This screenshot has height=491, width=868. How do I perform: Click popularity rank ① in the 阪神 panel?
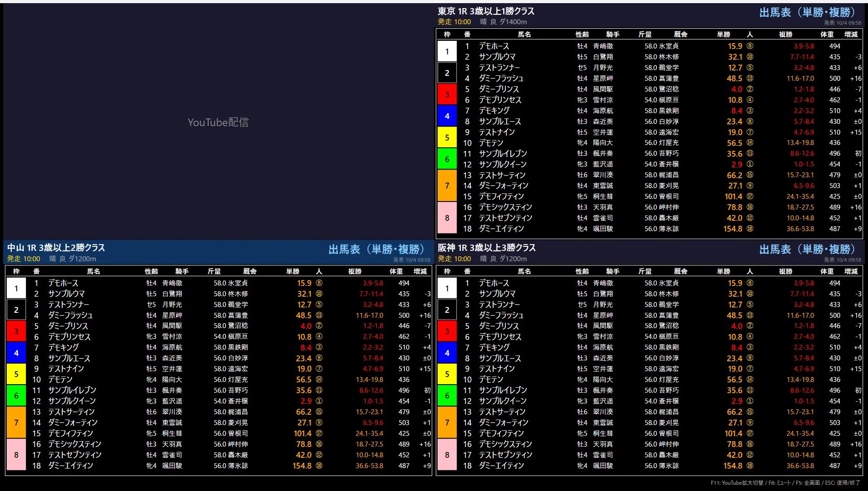pos(750,401)
